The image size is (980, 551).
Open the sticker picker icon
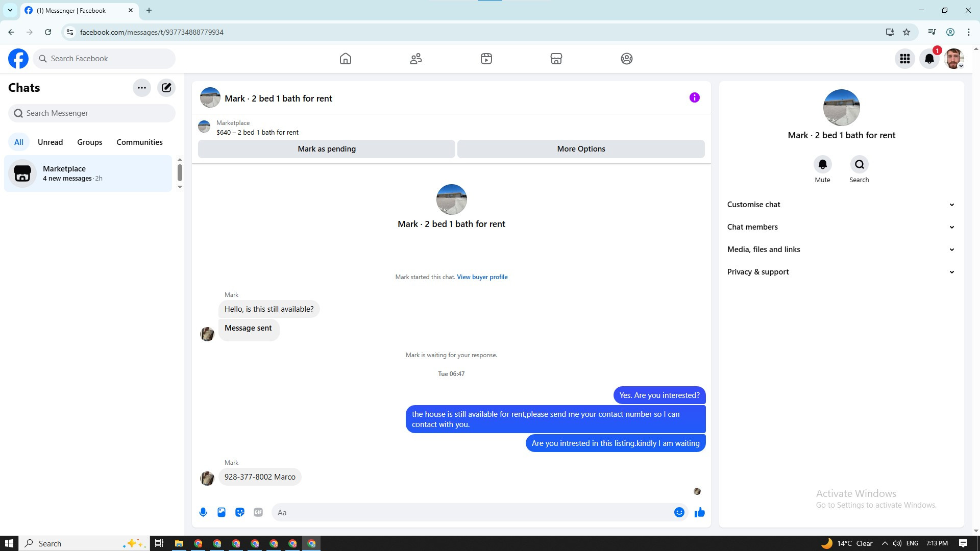(240, 512)
